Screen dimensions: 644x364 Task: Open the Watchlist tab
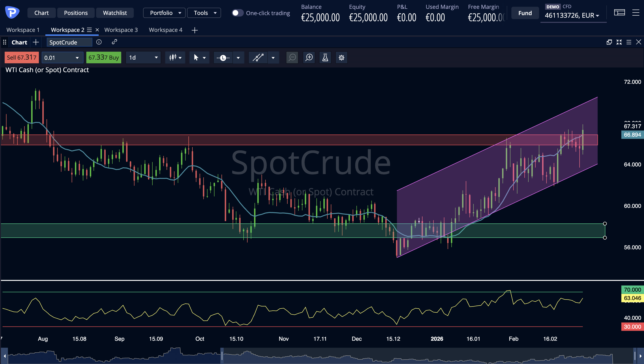point(115,13)
